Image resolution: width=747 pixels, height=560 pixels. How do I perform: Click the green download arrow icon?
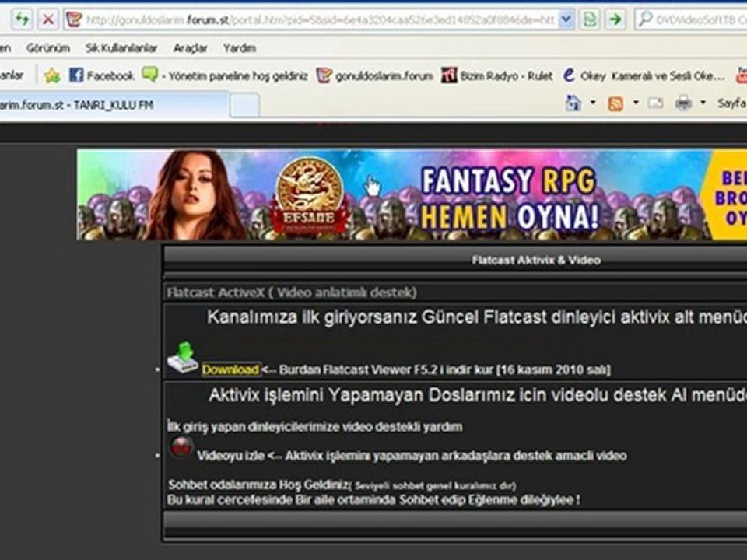183,357
